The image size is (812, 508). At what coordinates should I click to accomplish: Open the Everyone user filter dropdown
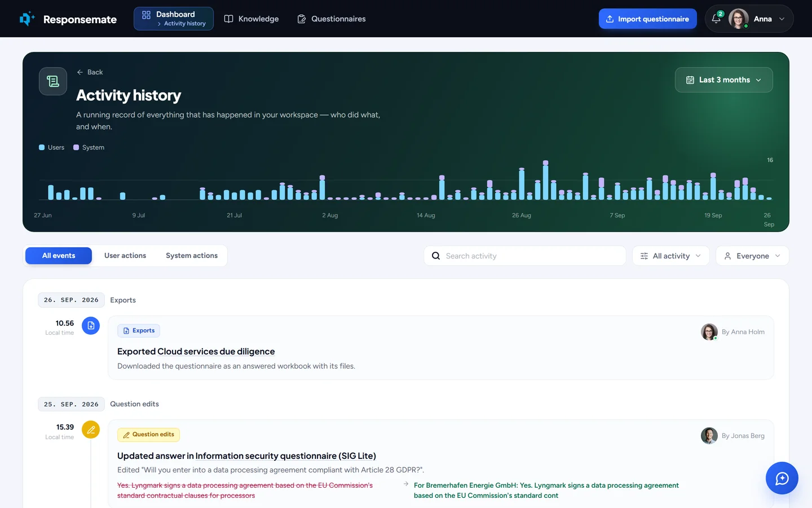752,256
